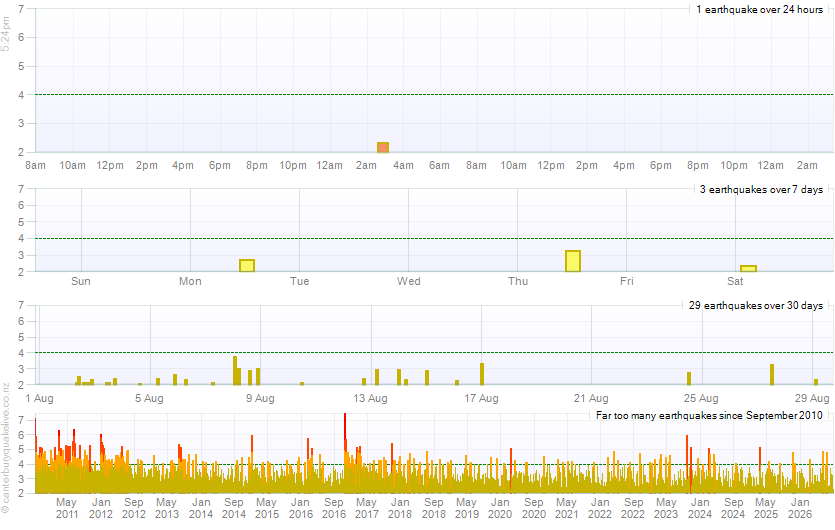Click the small Saturday earthquake bar in the 7-day chart

tap(748, 268)
